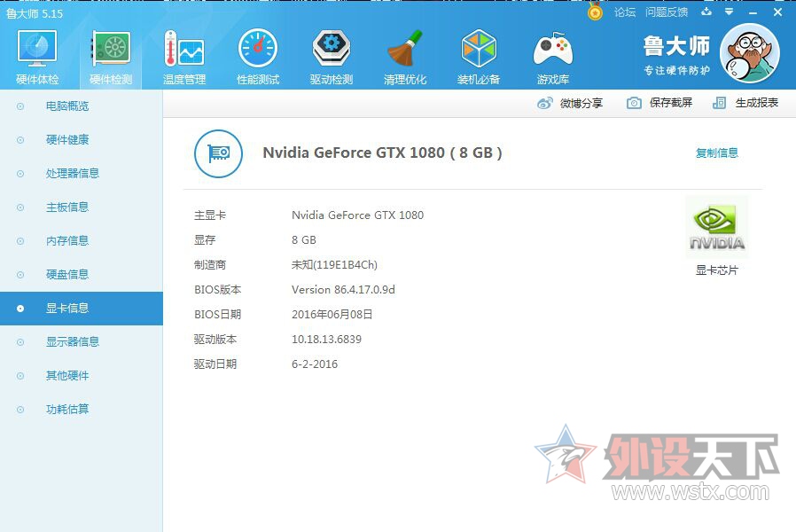Click the 保存截屏 text label
Viewport: 796px width, 532px height.
pos(671,103)
